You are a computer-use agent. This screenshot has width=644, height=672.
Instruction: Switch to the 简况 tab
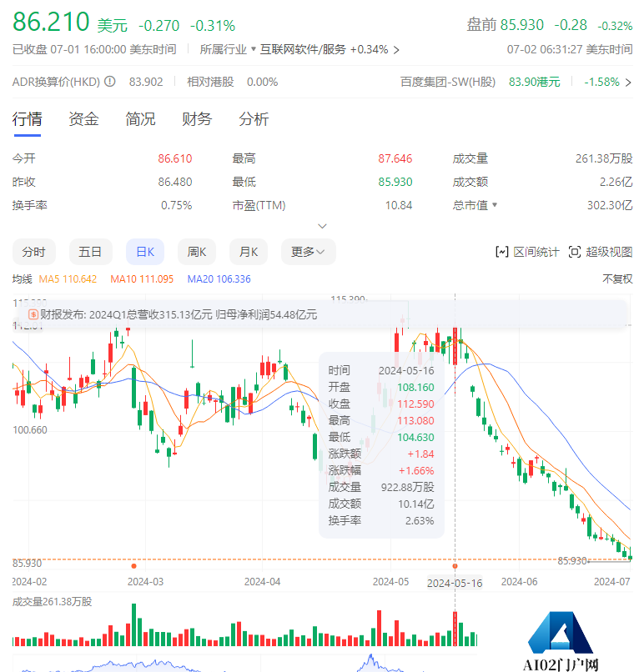point(141,119)
